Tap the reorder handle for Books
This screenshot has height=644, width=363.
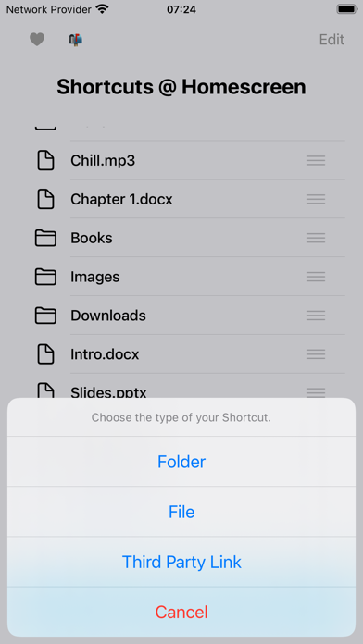pyautogui.click(x=316, y=238)
